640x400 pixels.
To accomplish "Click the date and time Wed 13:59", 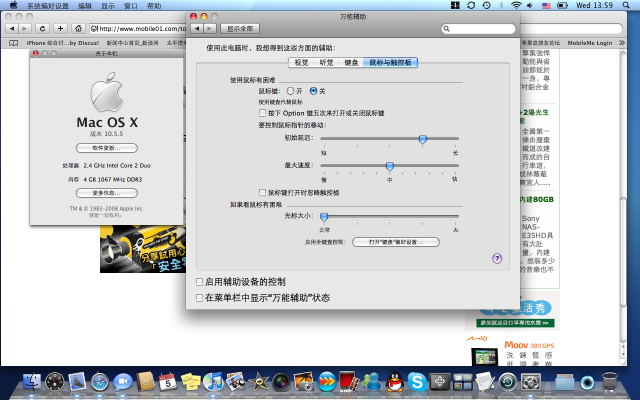I will pos(594,5).
